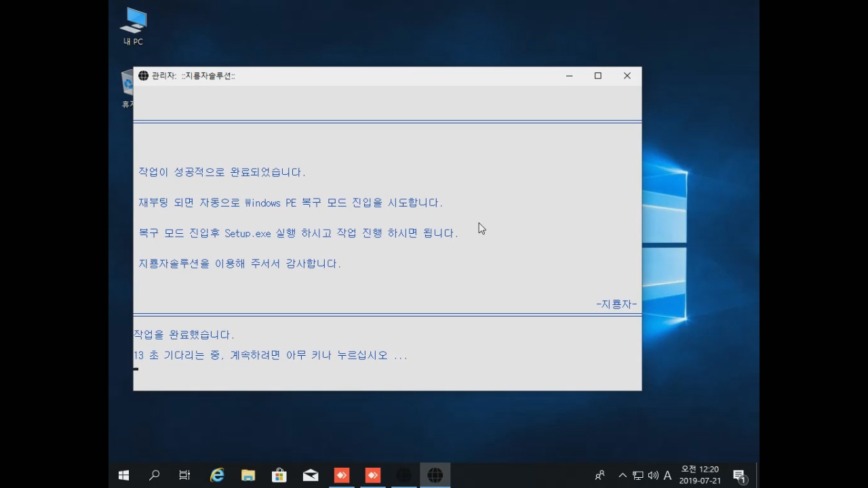Image resolution: width=868 pixels, height=488 pixels.
Task: Open Task View on the taskbar
Action: click(184, 476)
